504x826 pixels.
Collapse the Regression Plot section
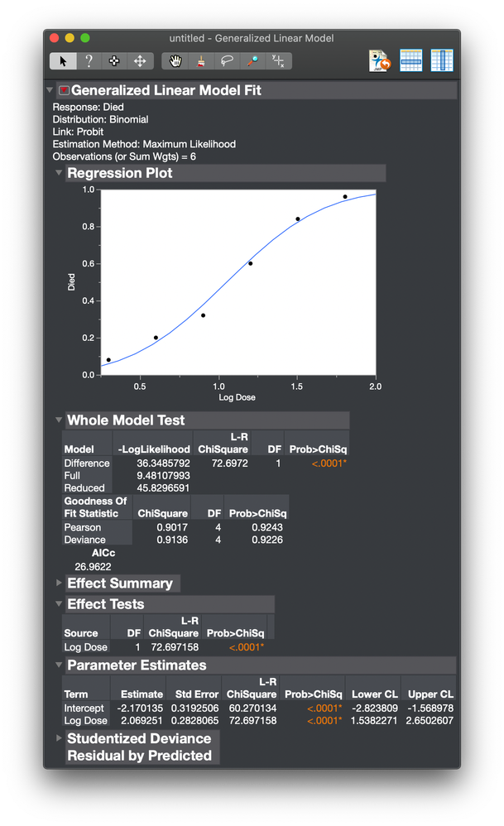pos(59,173)
